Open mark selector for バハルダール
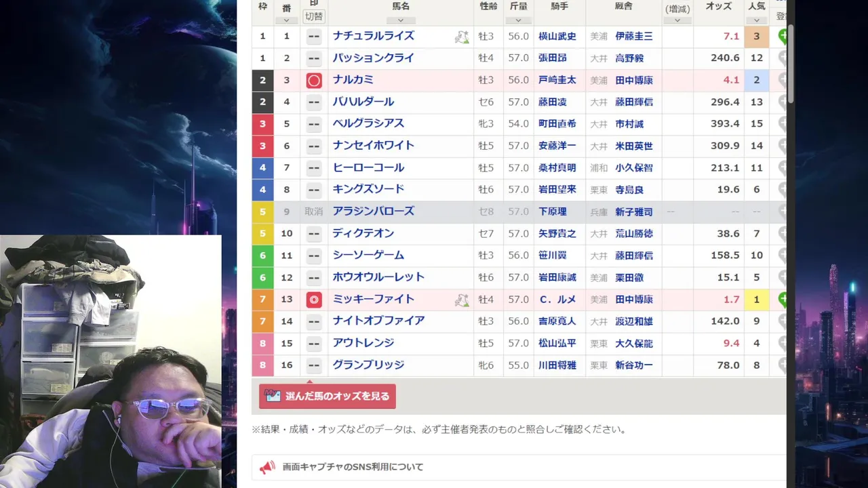Viewport: 868px width, 488px height. [314, 102]
